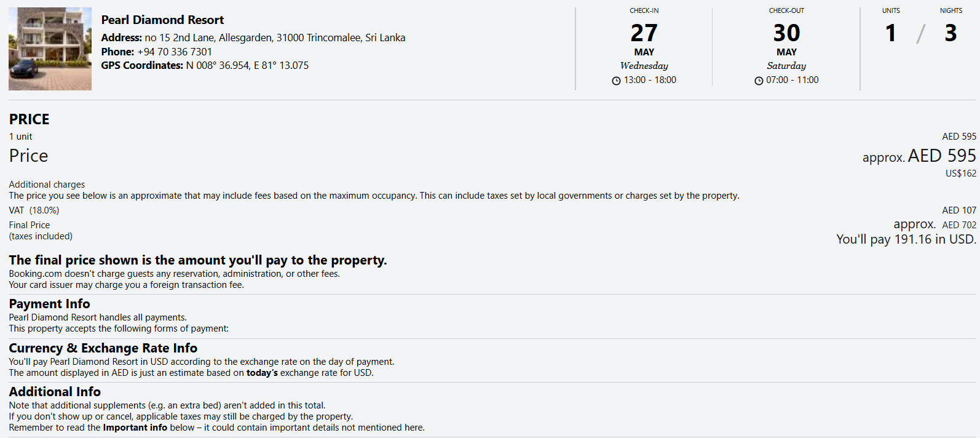This screenshot has height=438, width=980.
Task: Click the resort address text
Action: (275, 38)
